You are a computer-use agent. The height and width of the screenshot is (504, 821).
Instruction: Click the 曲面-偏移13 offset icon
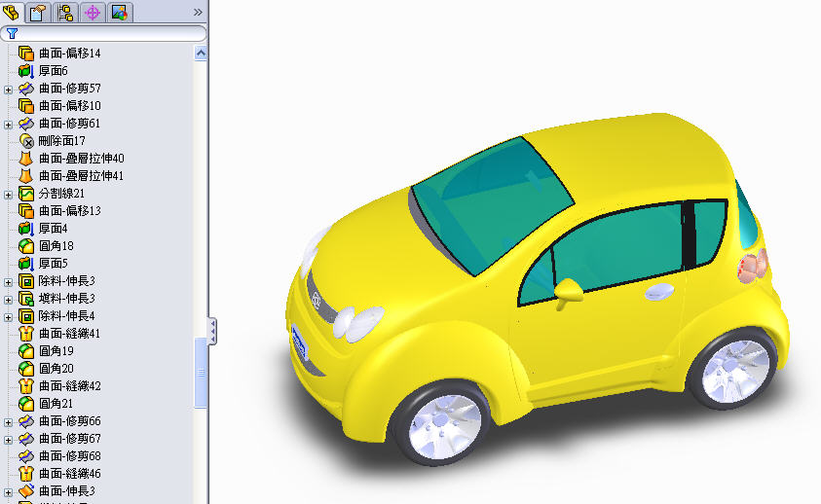click(x=26, y=211)
